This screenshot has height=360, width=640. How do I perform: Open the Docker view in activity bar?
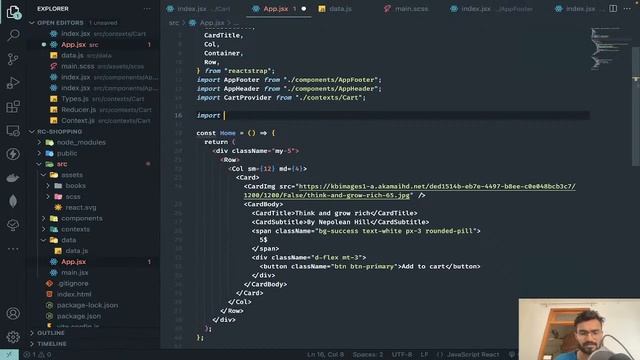[x=13, y=178]
